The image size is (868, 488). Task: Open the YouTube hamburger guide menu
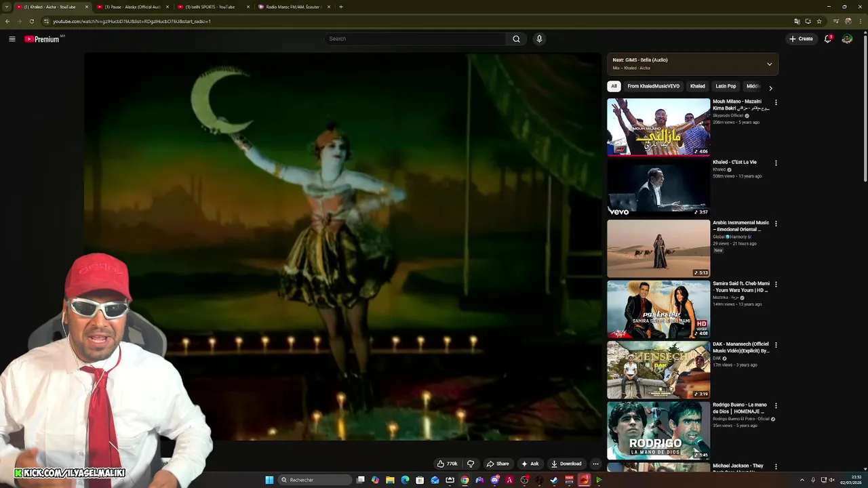12,39
